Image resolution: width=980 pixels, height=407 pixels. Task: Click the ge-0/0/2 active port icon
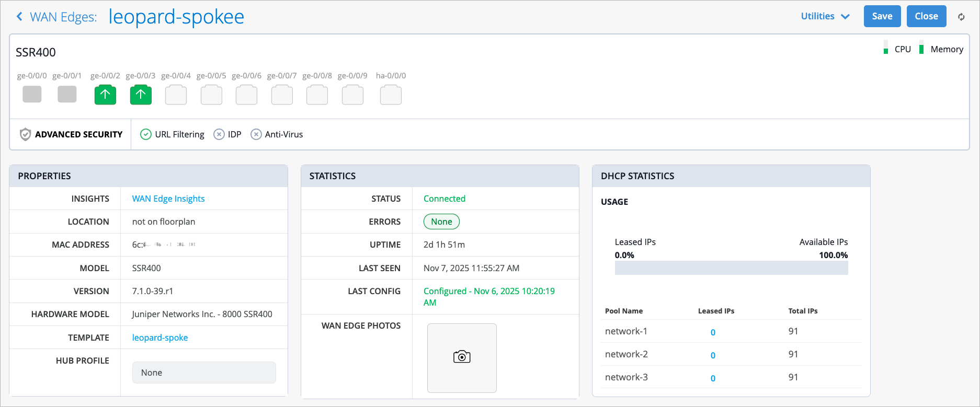pos(105,95)
